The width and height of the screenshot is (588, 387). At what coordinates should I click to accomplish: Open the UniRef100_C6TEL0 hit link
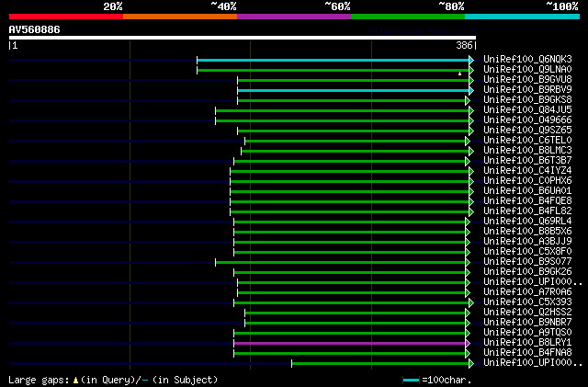527,141
